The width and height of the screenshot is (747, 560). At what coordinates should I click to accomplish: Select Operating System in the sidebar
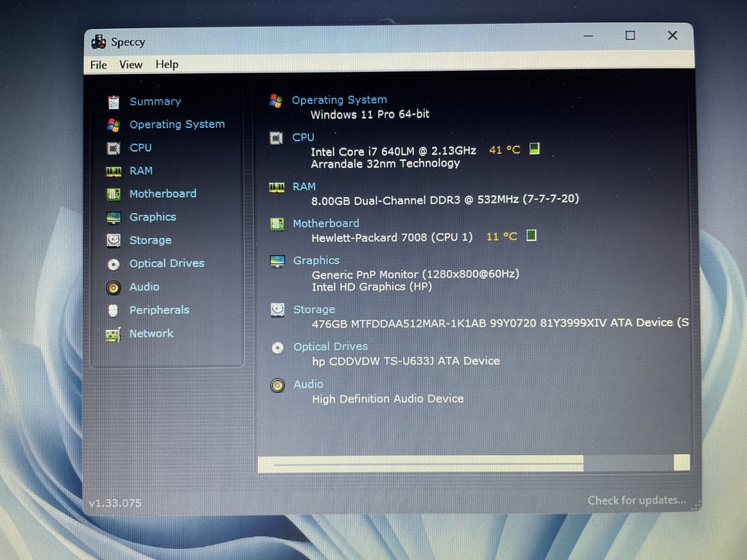click(x=177, y=125)
